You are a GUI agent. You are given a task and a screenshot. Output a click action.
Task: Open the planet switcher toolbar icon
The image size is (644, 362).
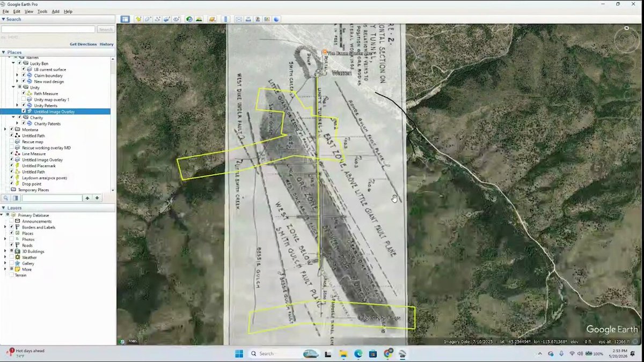click(x=212, y=19)
